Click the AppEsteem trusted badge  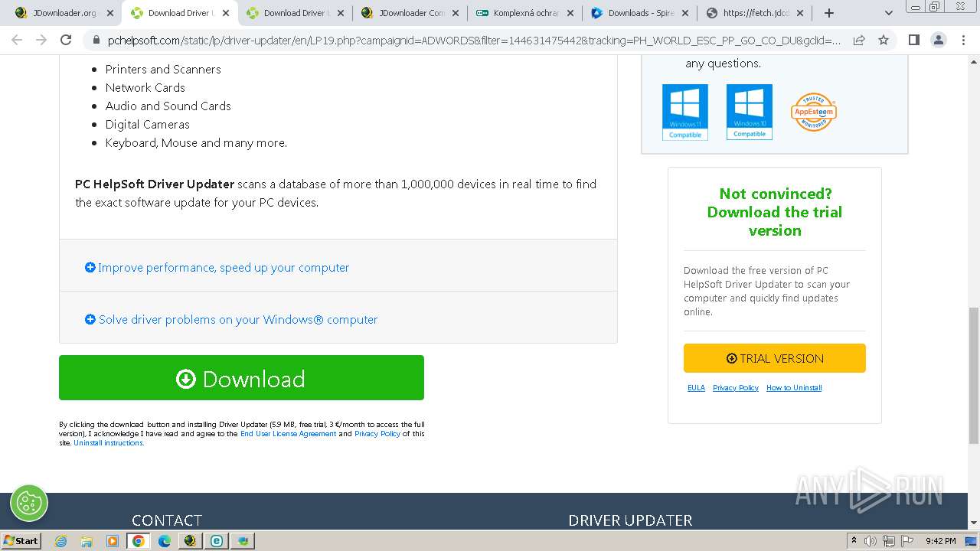pos(813,112)
